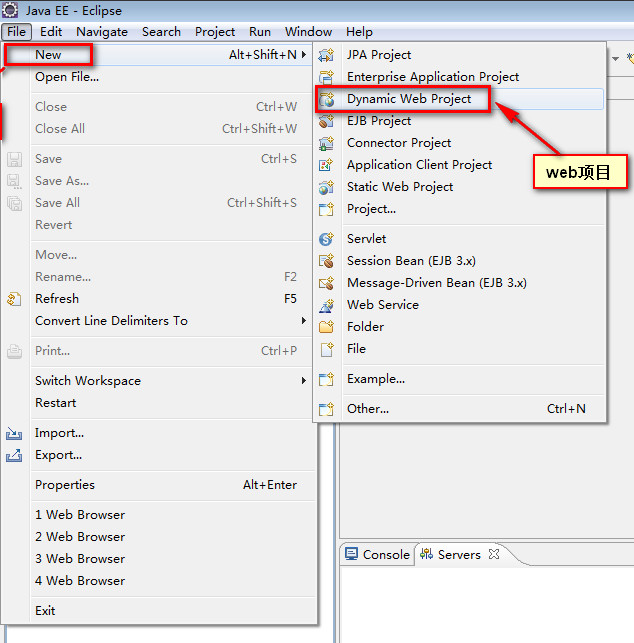Click the new File icon
This screenshot has width=634, height=643.
[326, 349]
